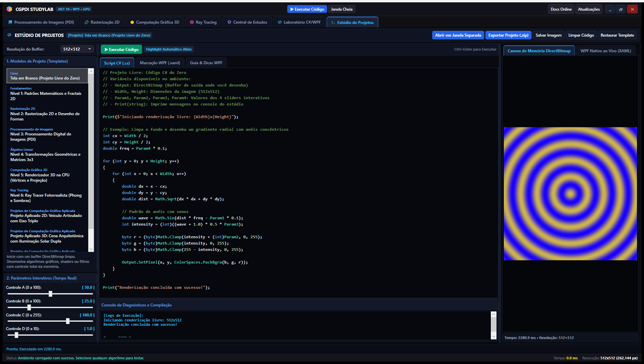
Task: Select Projeto Aplicado 2D: Veículo Articulado
Action: tap(47, 216)
